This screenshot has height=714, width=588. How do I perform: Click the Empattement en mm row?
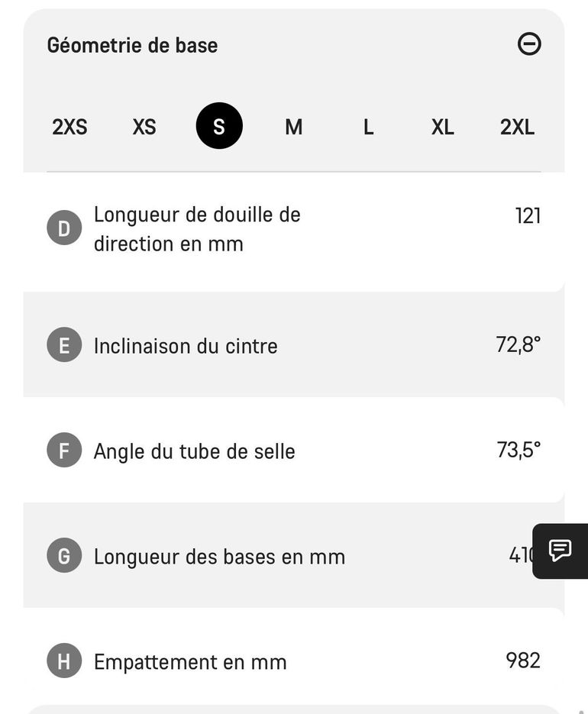point(294,661)
